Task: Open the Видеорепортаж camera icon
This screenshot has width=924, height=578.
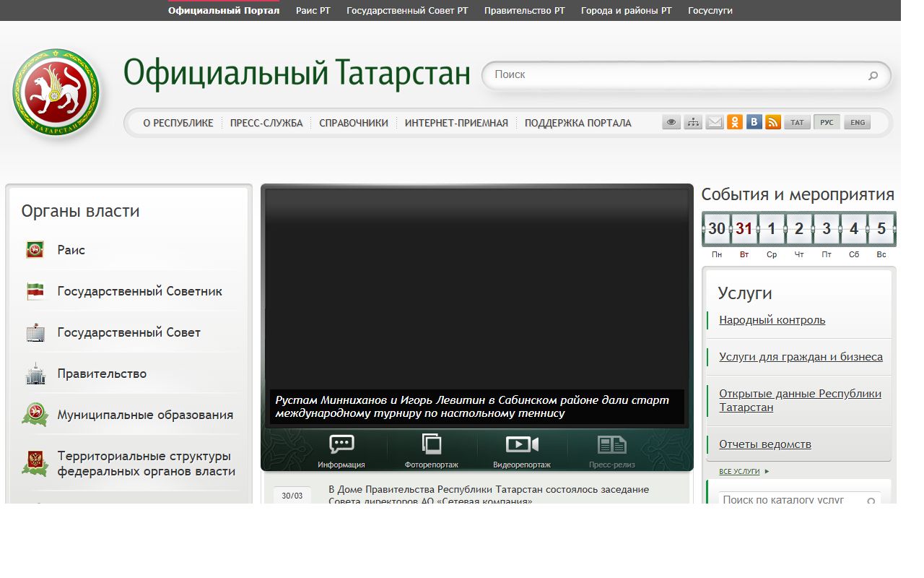Action: [522, 444]
